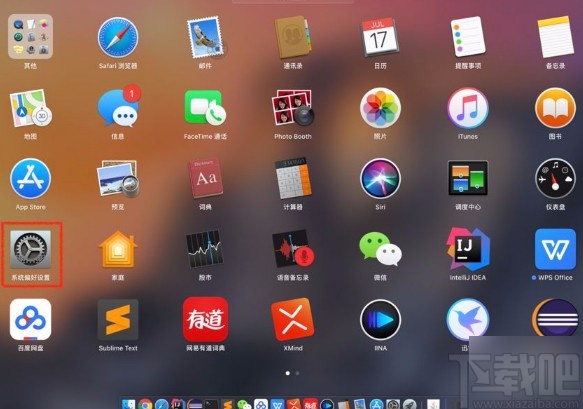Open the 日历 Calendar app

[380, 37]
